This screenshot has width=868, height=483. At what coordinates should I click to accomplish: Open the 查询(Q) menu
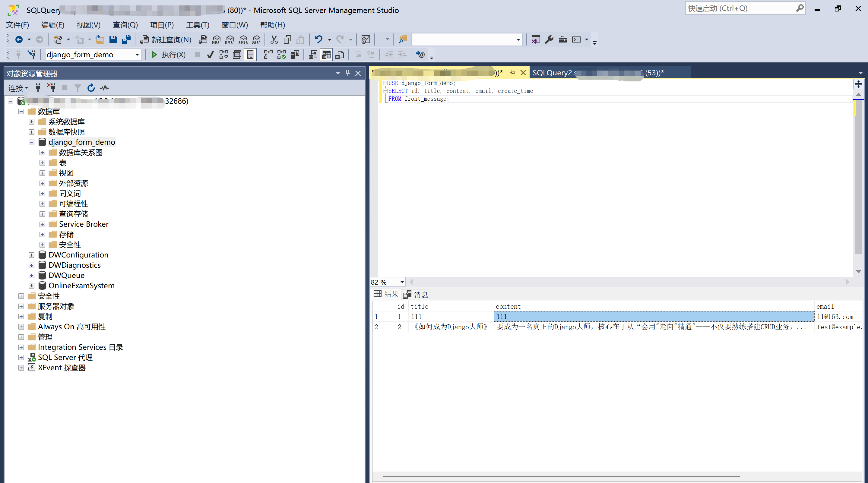point(125,25)
